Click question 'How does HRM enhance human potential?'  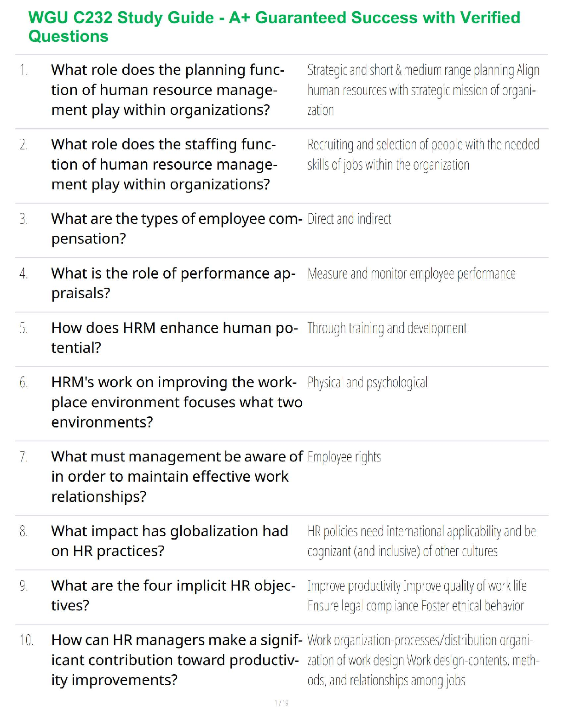pos(174,338)
